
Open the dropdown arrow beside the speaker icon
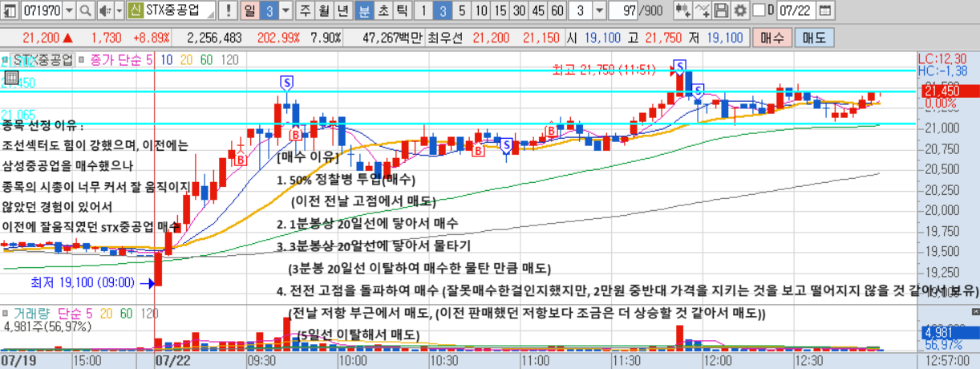[119, 11]
